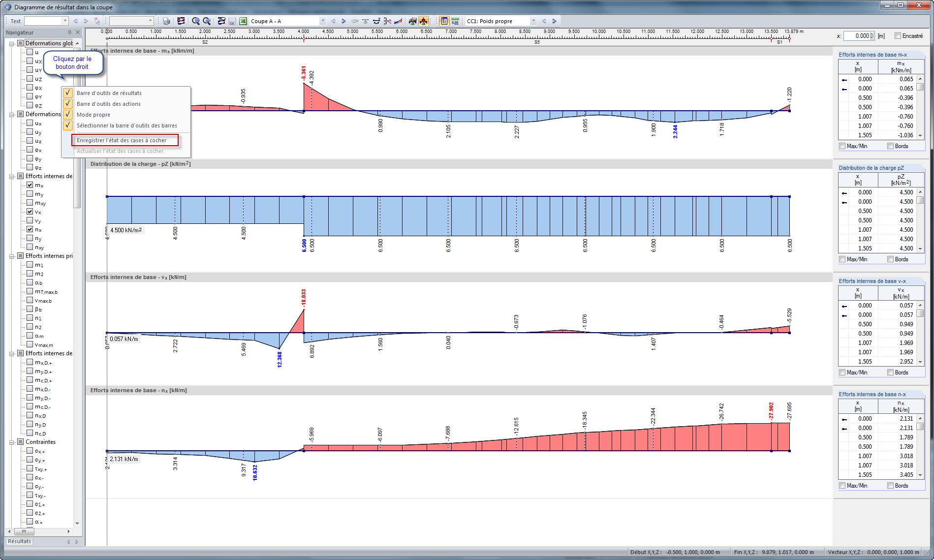Click the smoothing options toolbar icon
Viewport: 934px width, 560px height.
(x=354, y=21)
